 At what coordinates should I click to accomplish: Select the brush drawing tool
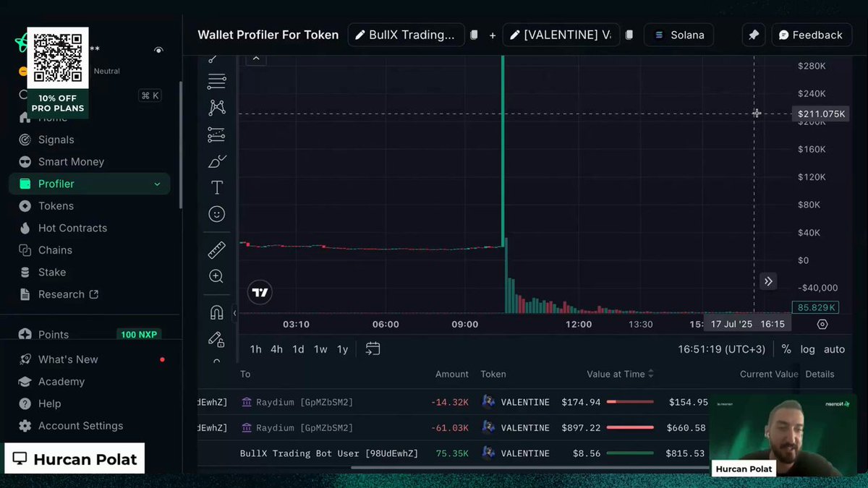click(216, 161)
